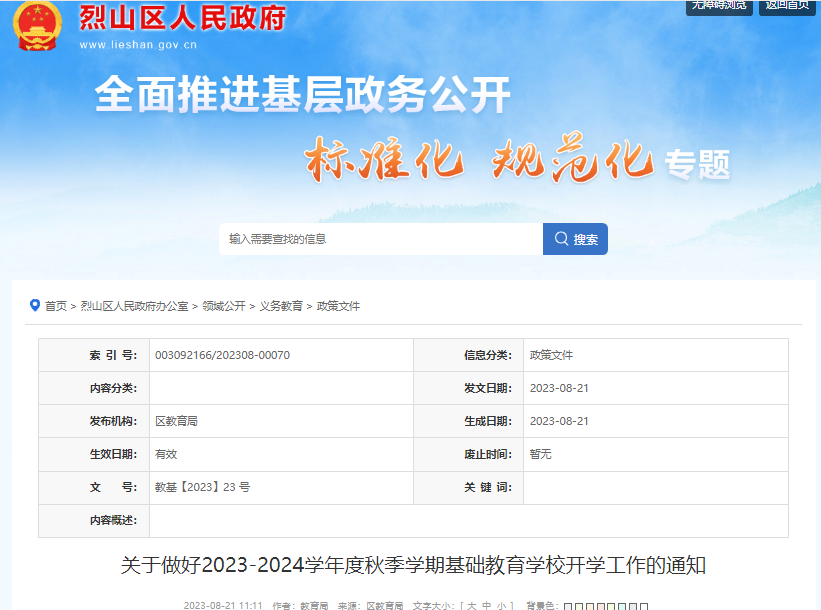Click the magnifier icon in search button
This screenshot has width=821, height=610.
[561, 239]
